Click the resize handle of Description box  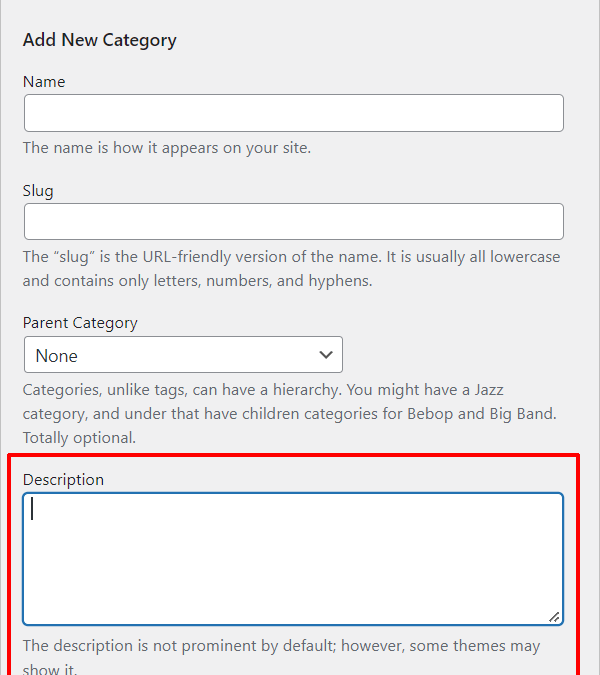[x=554, y=616]
